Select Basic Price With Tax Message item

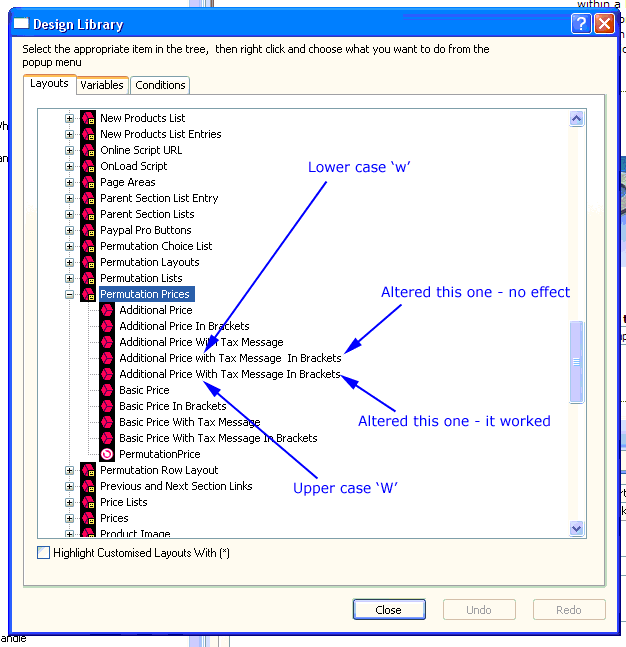coord(189,422)
